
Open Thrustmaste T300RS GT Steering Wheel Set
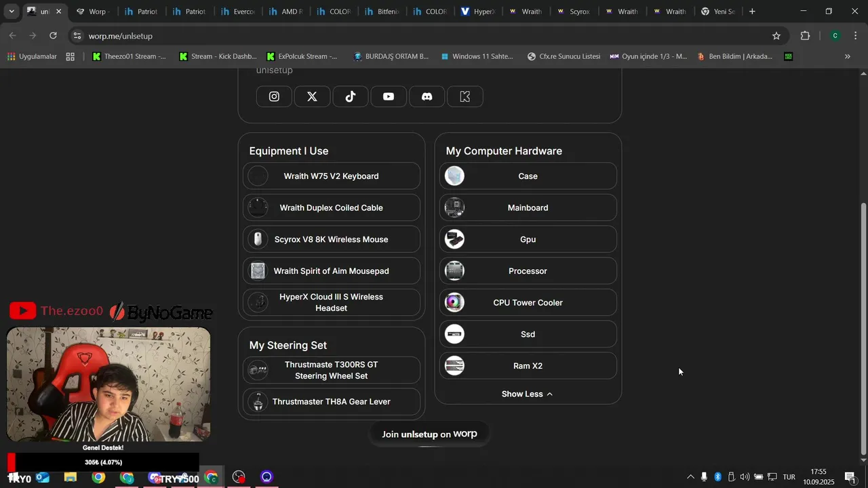pyautogui.click(x=332, y=370)
